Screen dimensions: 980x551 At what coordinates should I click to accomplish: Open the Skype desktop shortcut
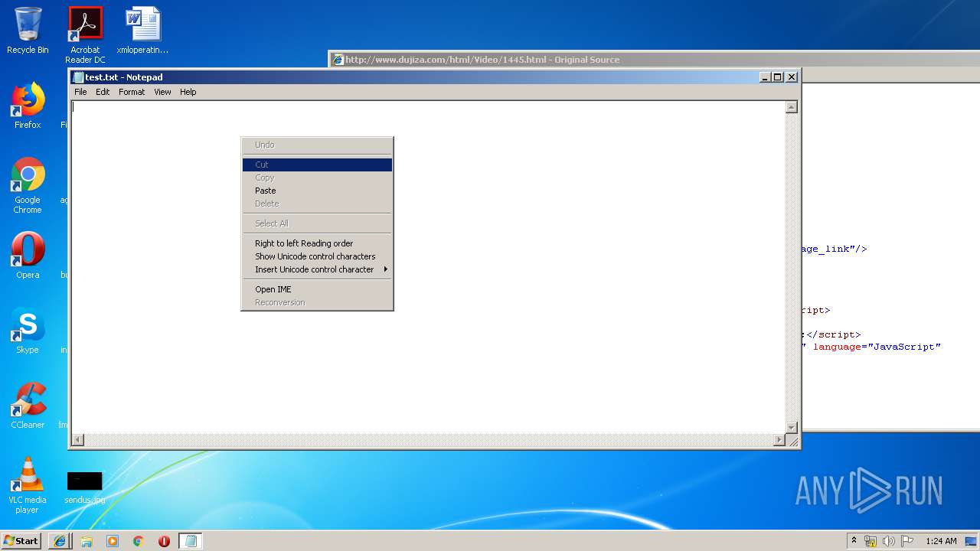28,331
